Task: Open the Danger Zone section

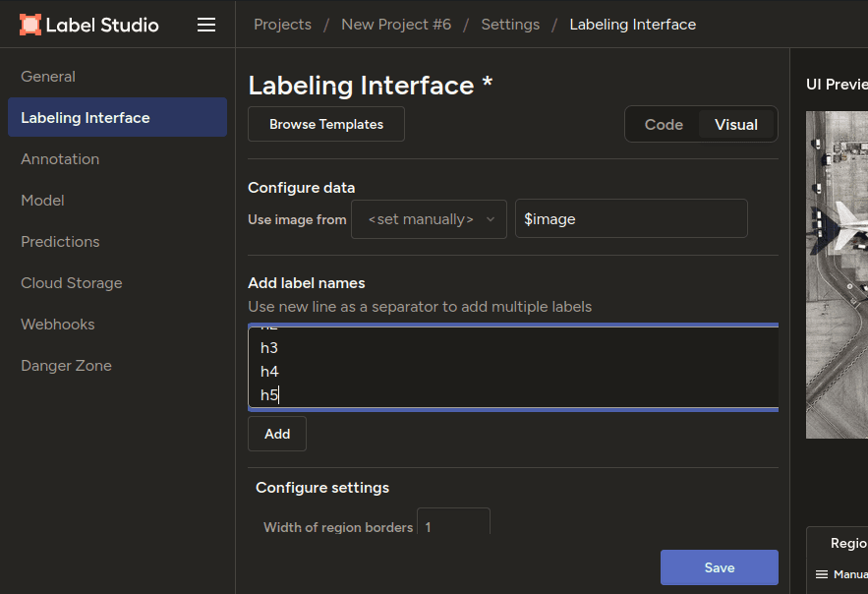Action: 66,366
